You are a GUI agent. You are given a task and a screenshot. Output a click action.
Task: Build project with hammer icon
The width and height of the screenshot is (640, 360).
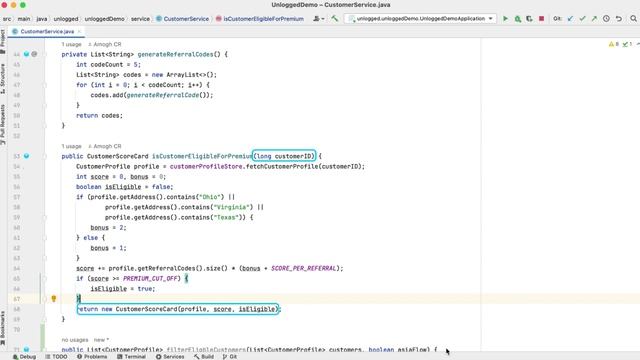(335, 19)
